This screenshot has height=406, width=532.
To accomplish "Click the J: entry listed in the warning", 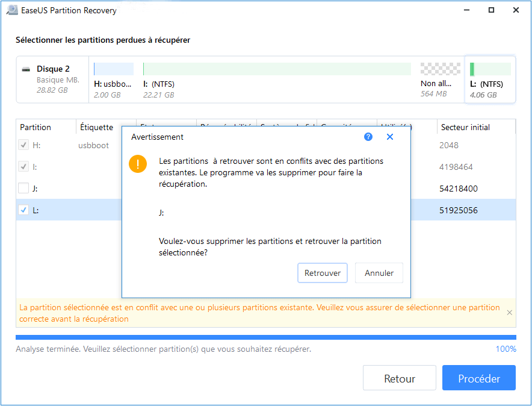I will [161, 213].
